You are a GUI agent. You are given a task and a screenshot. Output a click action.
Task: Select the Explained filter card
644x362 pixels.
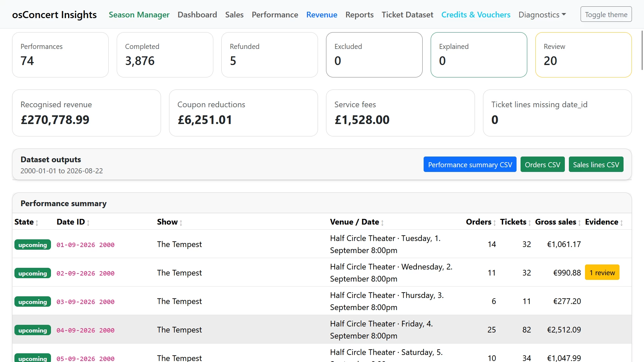click(479, 55)
